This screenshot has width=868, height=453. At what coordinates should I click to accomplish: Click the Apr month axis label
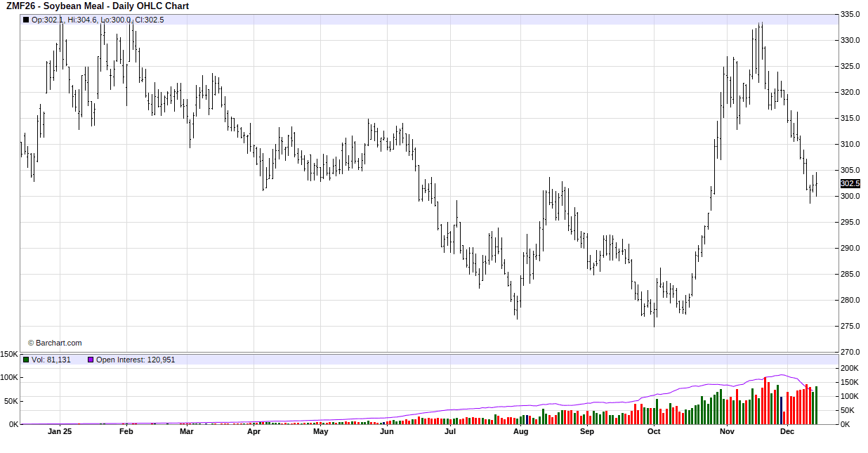point(254,432)
